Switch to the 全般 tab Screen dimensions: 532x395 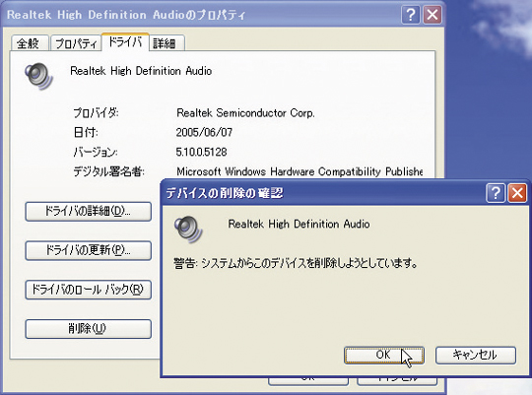(30, 43)
